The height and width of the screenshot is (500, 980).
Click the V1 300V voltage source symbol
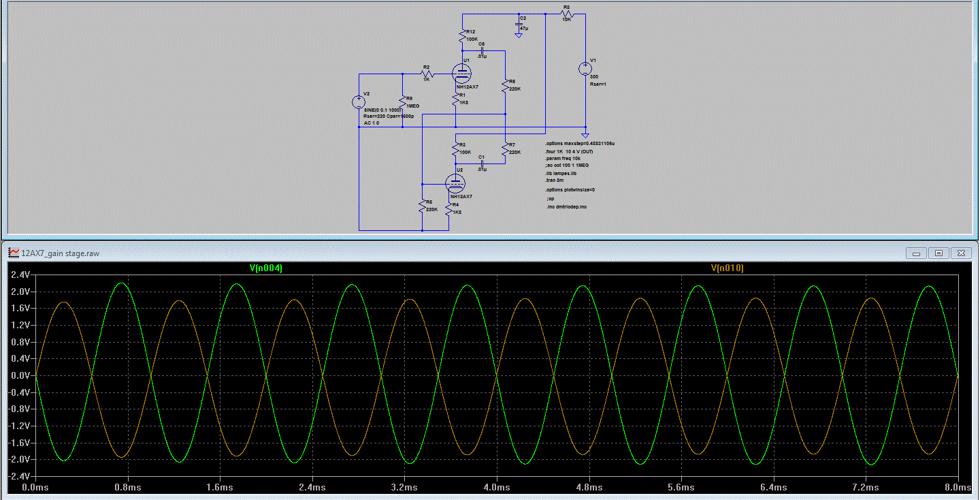(x=585, y=69)
